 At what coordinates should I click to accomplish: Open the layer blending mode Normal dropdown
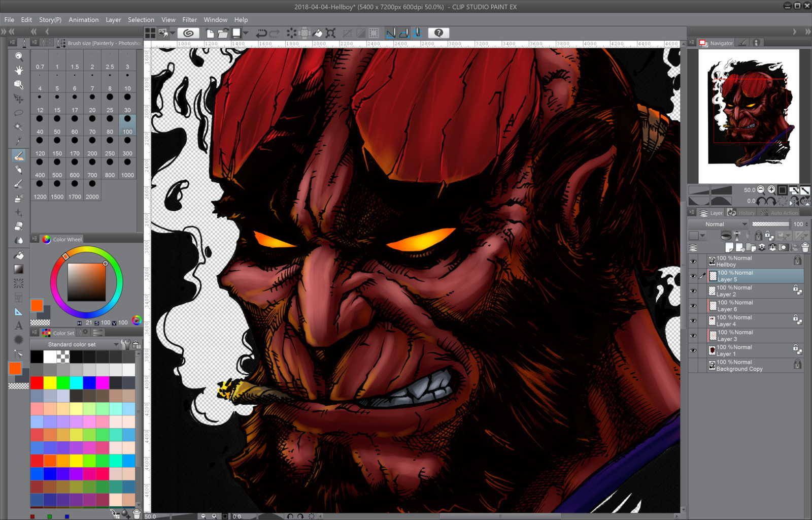click(x=718, y=224)
